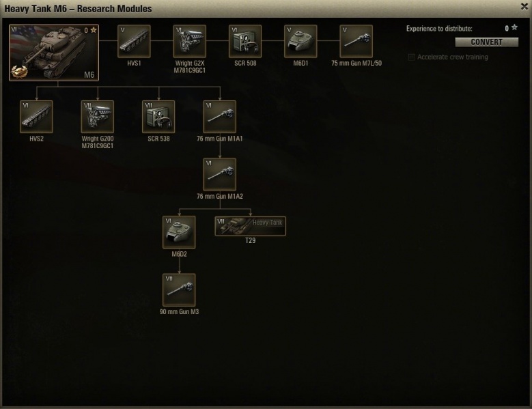Click the HVS1 suspension module icon

coord(134,41)
